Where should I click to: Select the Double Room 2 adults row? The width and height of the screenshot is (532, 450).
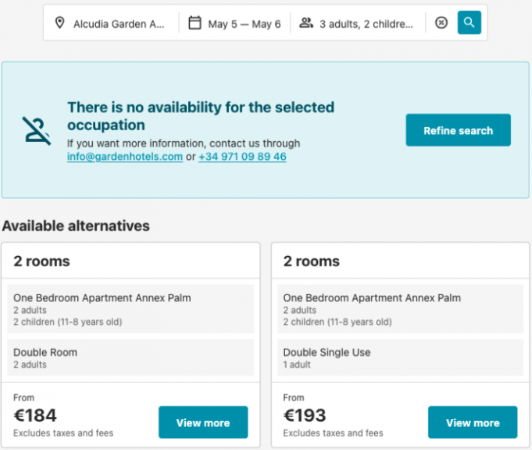tap(131, 358)
